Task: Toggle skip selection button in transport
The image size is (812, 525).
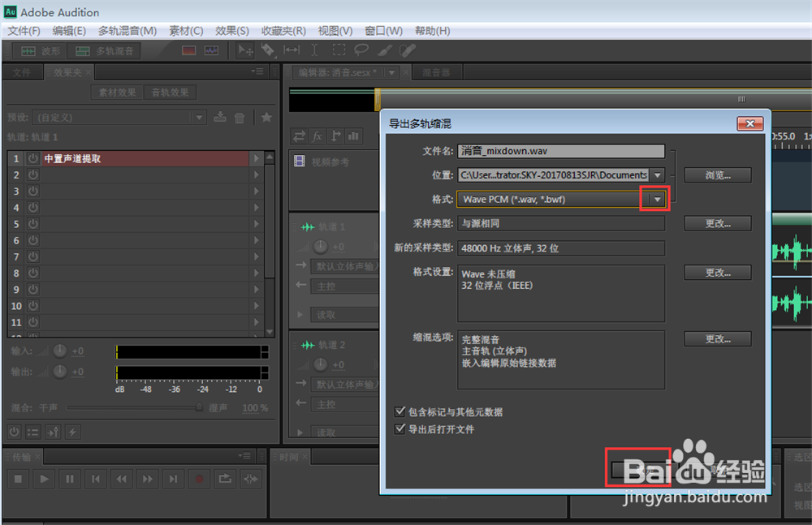Action: [x=251, y=479]
